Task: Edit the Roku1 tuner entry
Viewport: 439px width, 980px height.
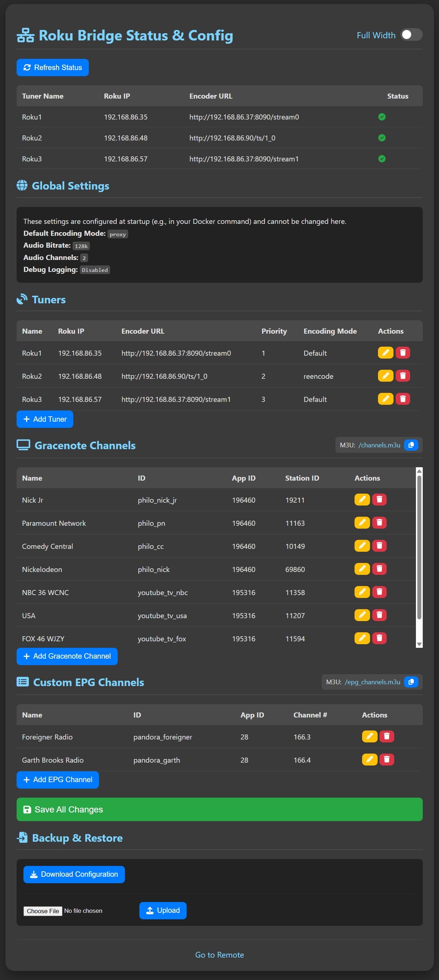Action: 385,353
